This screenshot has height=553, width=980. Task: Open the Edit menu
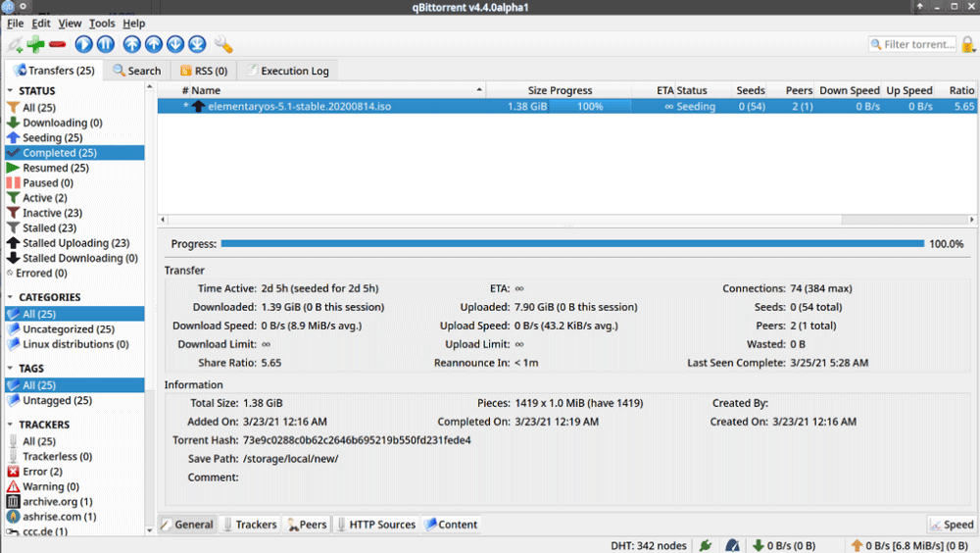tap(40, 24)
